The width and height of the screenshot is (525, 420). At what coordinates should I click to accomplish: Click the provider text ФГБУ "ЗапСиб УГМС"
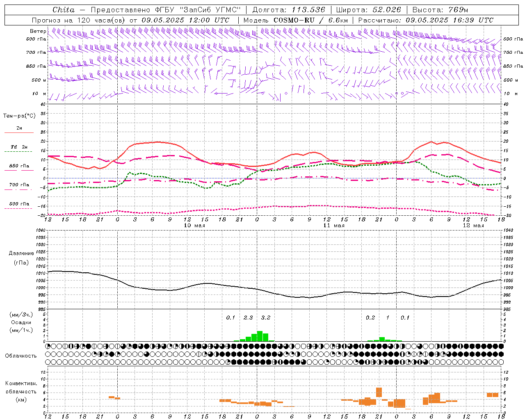click(197, 9)
